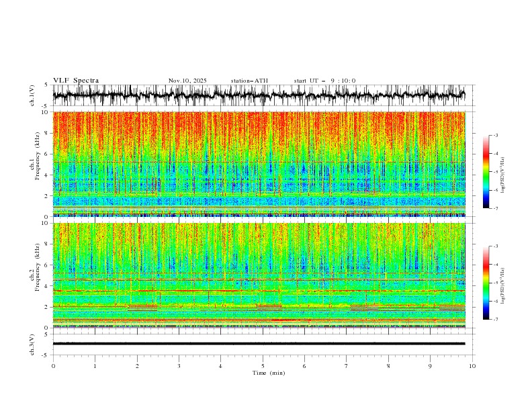
Task: Click the ch.3 flat waveform trace
Action: (259, 344)
